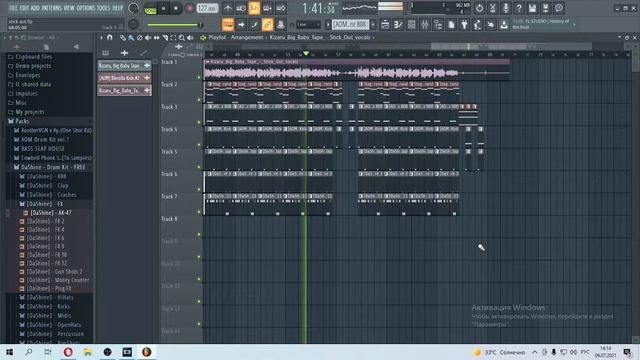This screenshot has width=640, height=360.
Task: Expand the [DaShine] - Kicks folder
Action: 44,307
